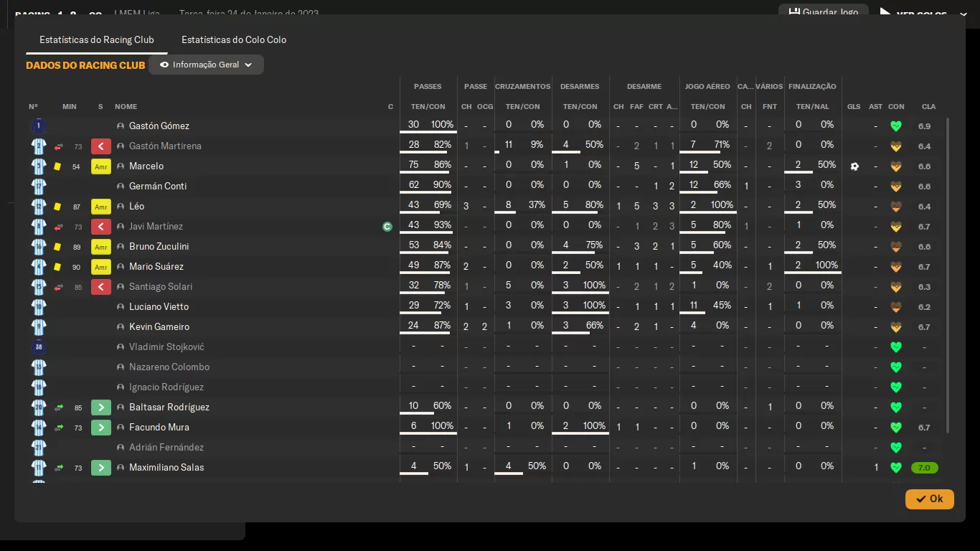The image size is (980, 551).
Task: Click Mario Suárez's 100% shots on target
Action: (x=826, y=265)
